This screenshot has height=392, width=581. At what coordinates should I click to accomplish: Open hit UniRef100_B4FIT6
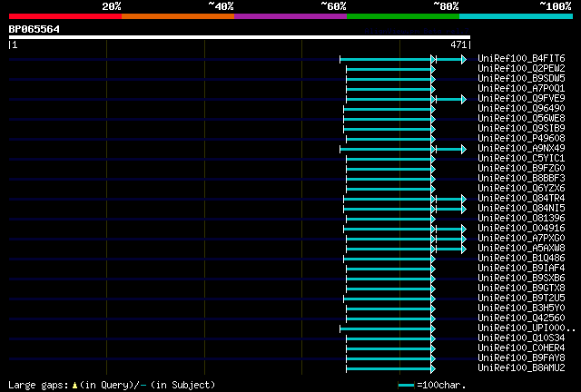(521, 59)
